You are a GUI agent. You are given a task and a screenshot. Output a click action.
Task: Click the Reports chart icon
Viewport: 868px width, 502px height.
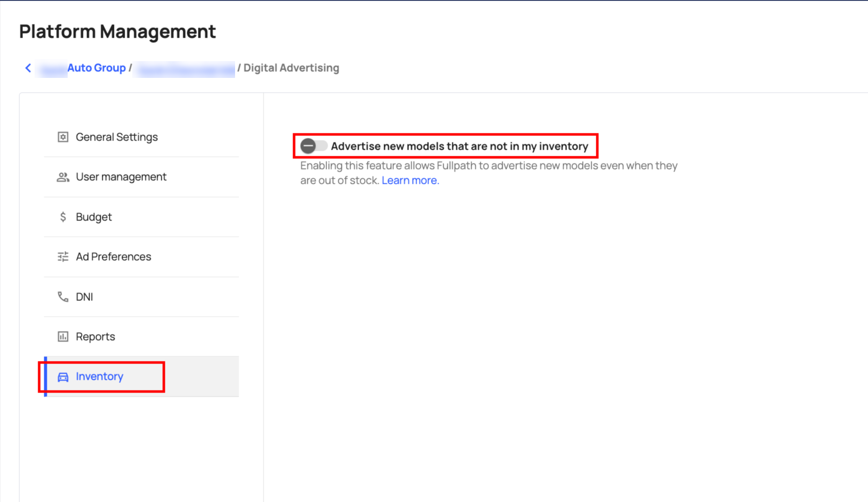(63, 337)
